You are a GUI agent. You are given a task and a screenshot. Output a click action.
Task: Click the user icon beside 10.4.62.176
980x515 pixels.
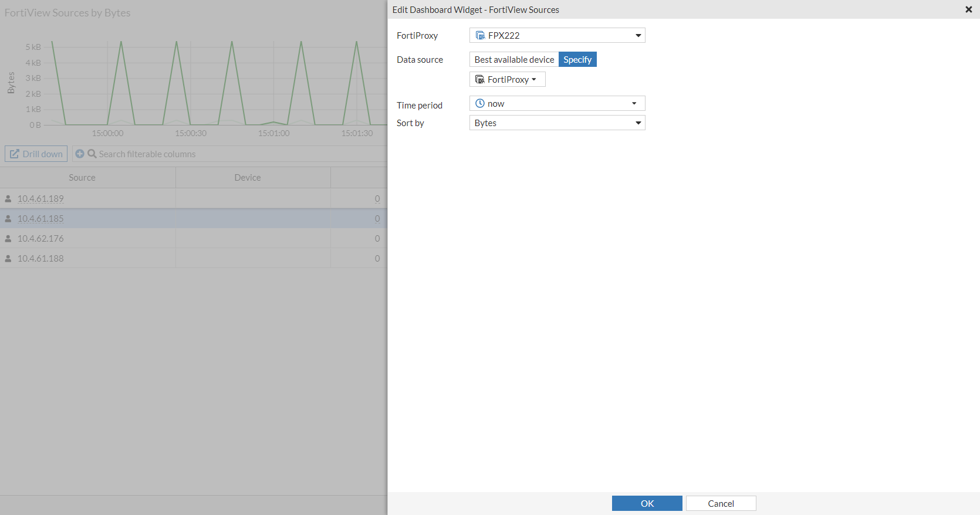(x=8, y=239)
